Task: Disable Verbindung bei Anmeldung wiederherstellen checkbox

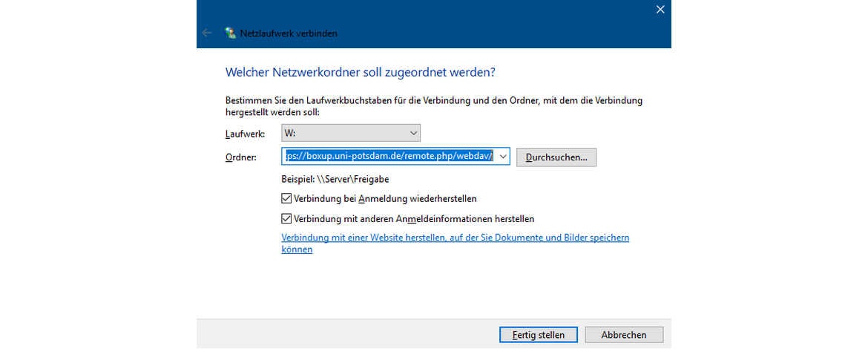Action: point(286,199)
